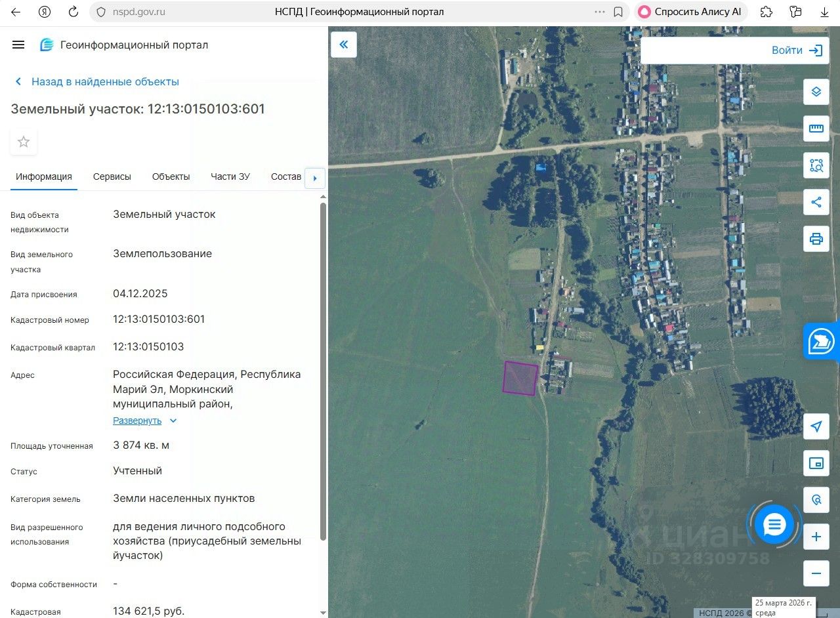The height and width of the screenshot is (618, 840).
Task: Bookmark this page
Action: [x=618, y=12]
